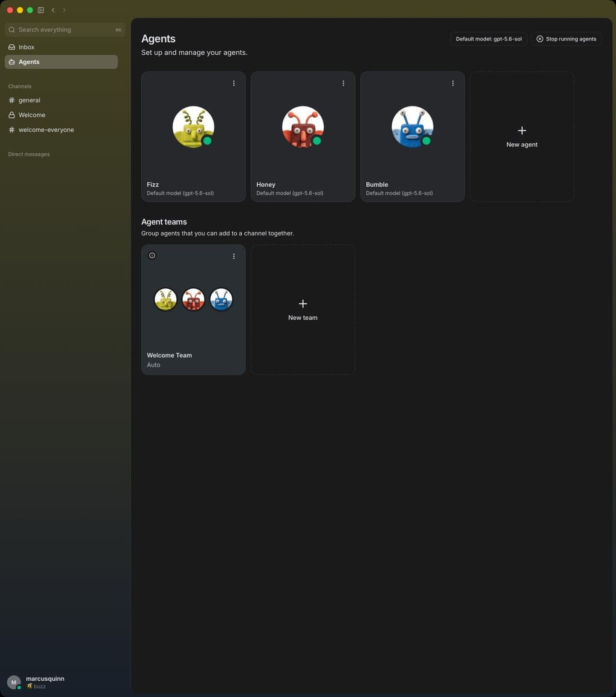616x697 pixels.
Task: Open Bumble agent options menu
Action: point(452,83)
